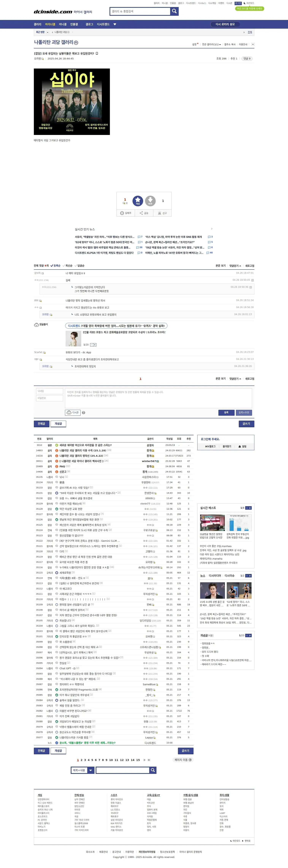Click the search magnifier icon in the header
Screen dimensions: 288x868
tap(174, 11)
